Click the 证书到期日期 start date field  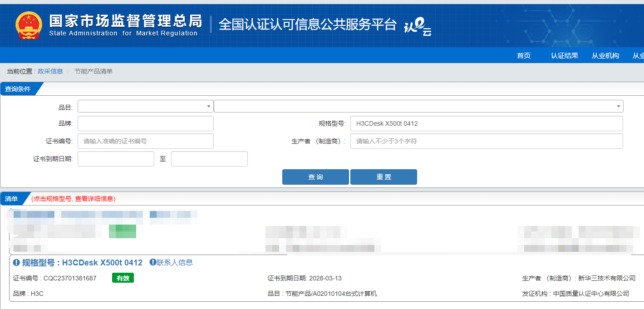[x=116, y=159]
